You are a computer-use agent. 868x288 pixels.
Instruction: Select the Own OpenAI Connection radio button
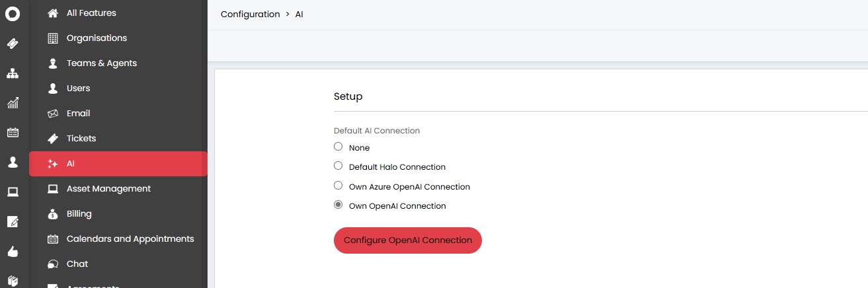click(x=338, y=205)
